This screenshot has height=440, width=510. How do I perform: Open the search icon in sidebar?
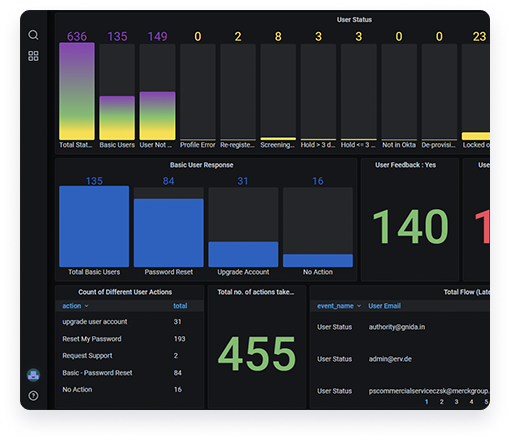[x=33, y=35]
